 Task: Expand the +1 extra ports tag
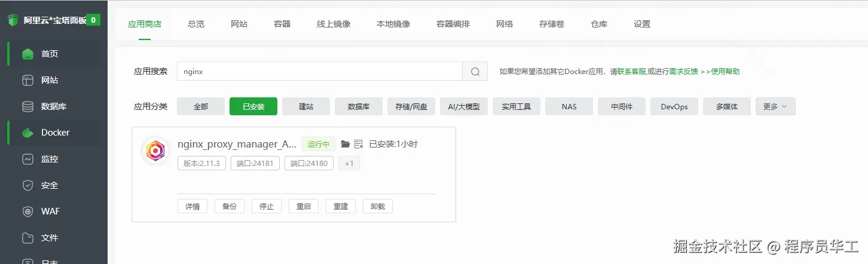[349, 163]
